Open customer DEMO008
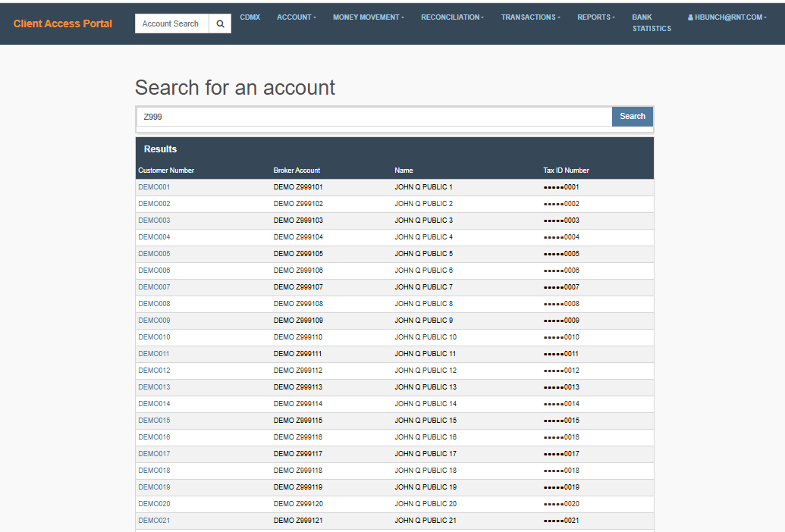The image size is (785, 532). (x=154, y=303)
